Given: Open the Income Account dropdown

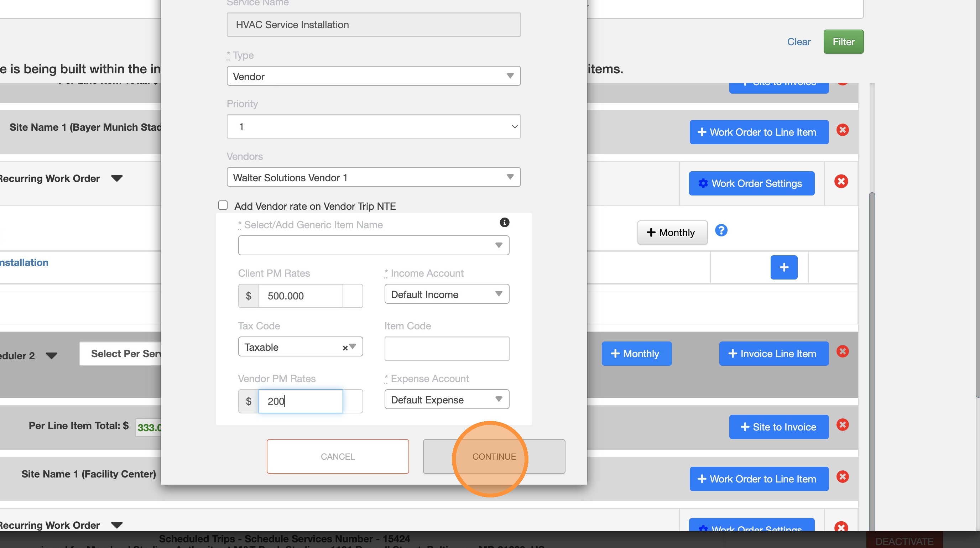Looking at the screenshot, I should [x=446, y=294].
